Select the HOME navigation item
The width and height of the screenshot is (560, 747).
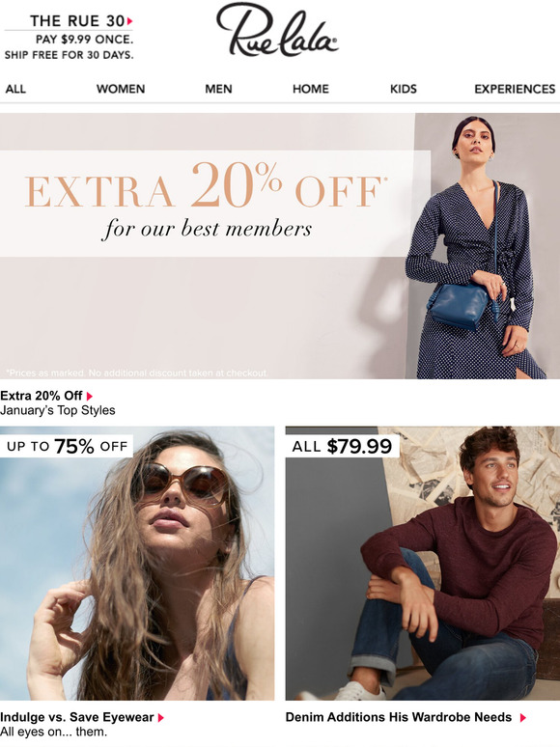[x=311, y=89]
